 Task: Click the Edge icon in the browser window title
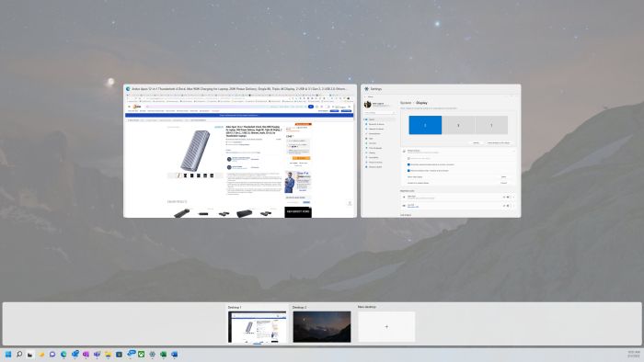128,88
